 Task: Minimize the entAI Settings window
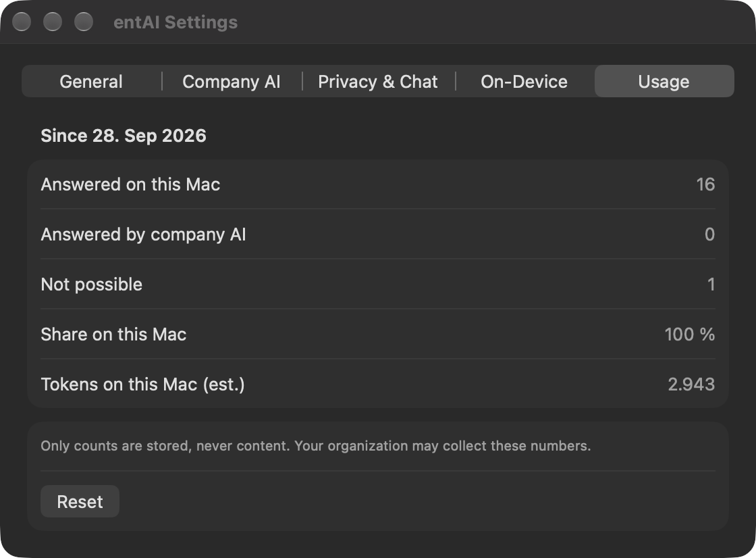point(53,22)
